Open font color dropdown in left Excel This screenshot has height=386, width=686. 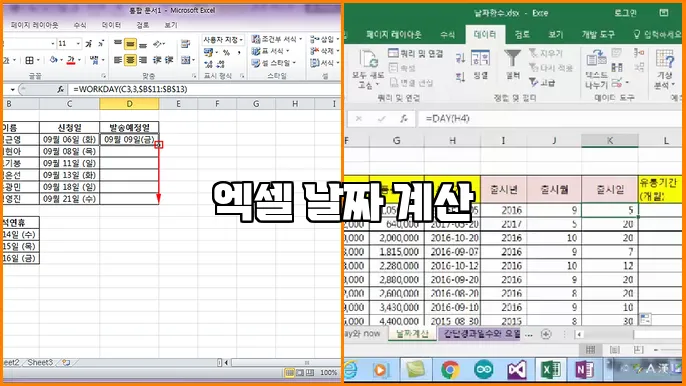click(79, 60)
